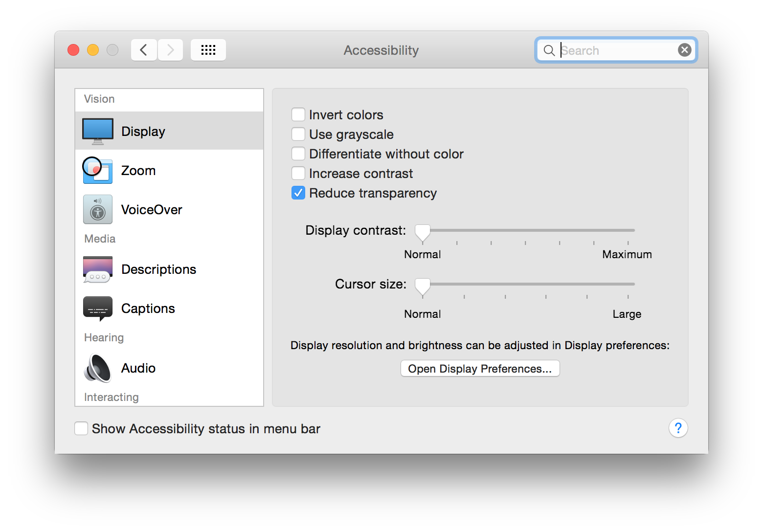Select the Captions icon
Screen dimensions: 763x532
98,309
